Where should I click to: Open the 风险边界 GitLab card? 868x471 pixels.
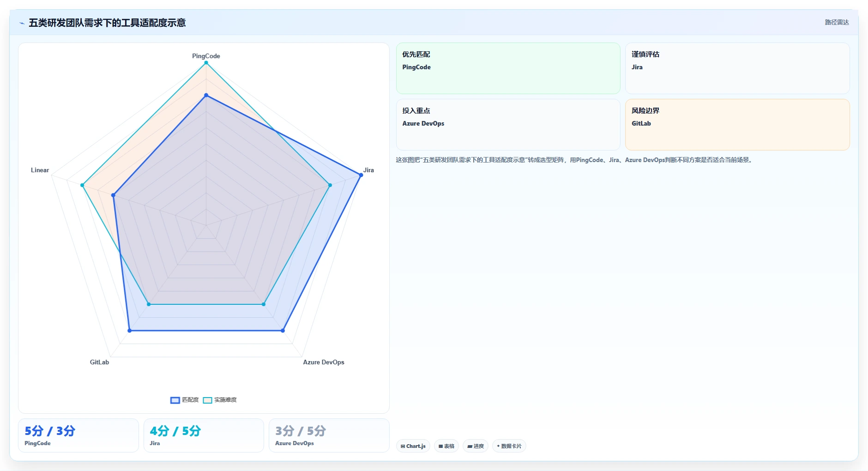[737, 125]
